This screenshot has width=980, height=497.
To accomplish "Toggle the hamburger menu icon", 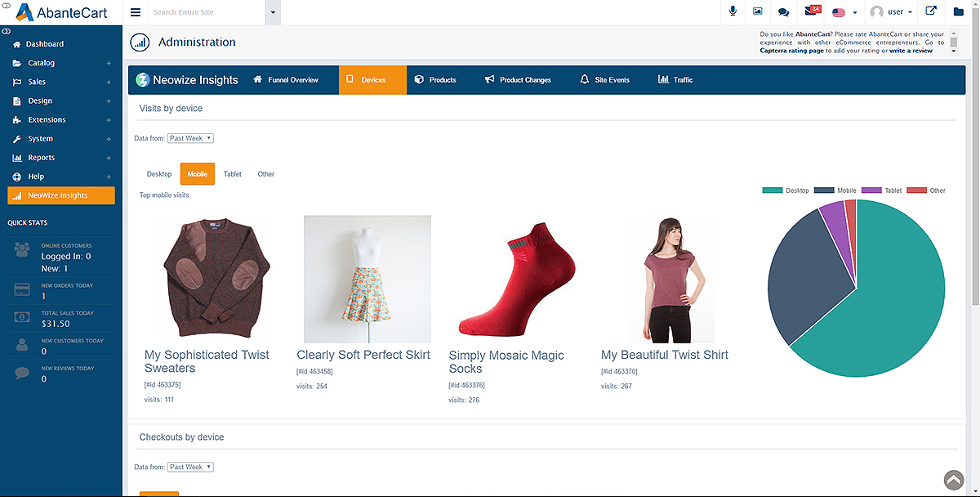I will tap(136, 12).
